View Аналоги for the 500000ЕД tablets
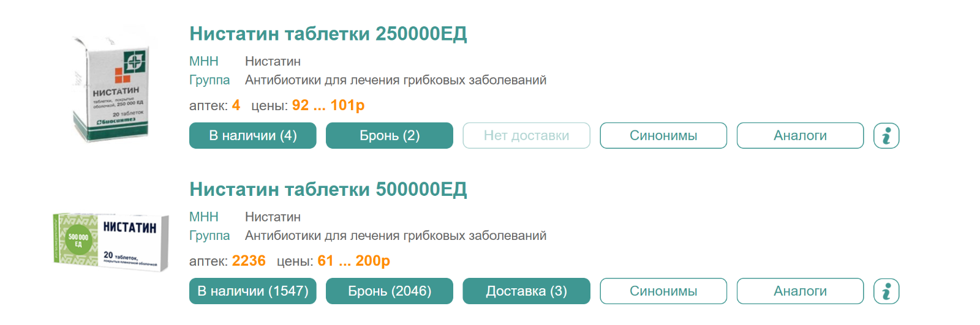Viewport: 980px width, 325px height. tap(801, 291)
